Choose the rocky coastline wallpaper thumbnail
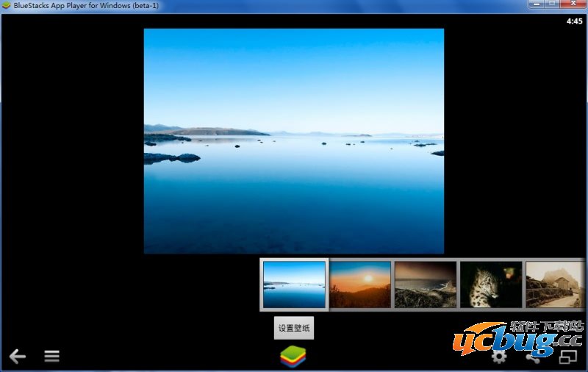Image resolution: width=588 pixels, height=372 pixels. (x=425, y=285)
